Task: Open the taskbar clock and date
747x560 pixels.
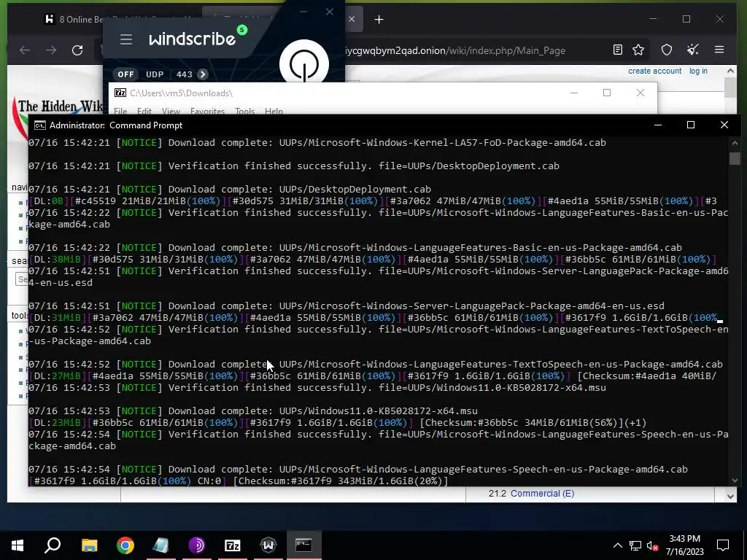Action: 684,545
